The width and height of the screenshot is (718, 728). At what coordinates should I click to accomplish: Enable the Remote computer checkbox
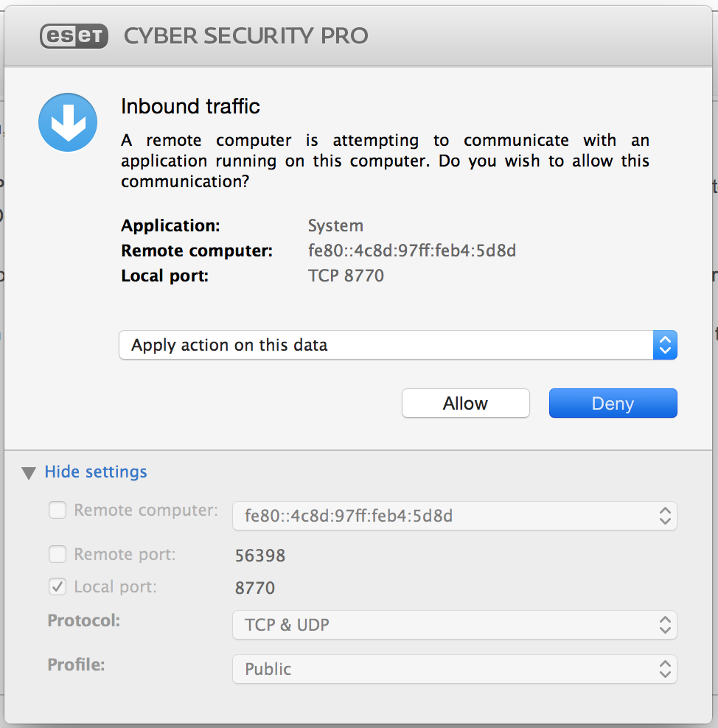[57, 510]
